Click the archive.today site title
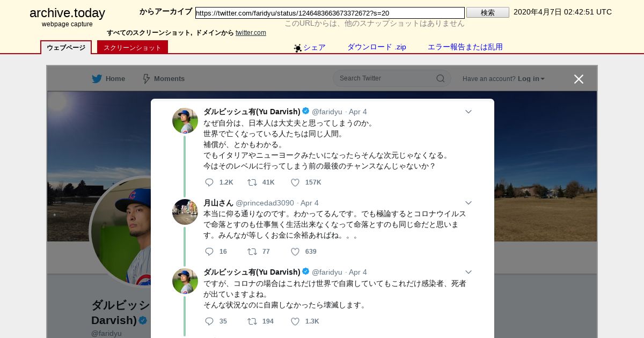Viewport: 644px width, 338px height. [x=67, y=13]
